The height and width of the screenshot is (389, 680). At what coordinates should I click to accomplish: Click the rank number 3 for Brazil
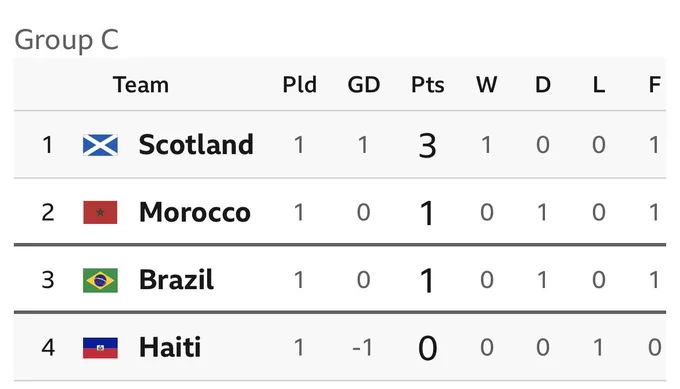pyautogui.click(x=48, y=280)
